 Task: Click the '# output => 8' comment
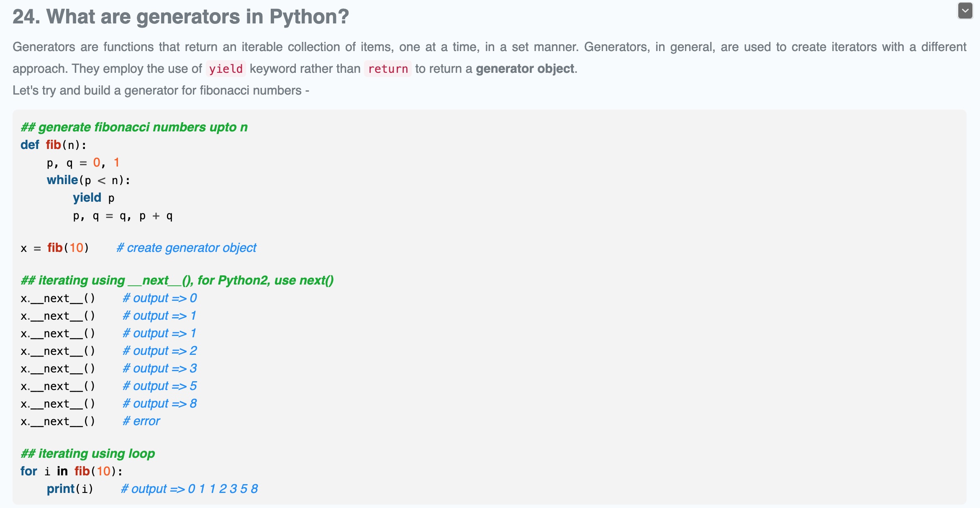pos(159,403)
